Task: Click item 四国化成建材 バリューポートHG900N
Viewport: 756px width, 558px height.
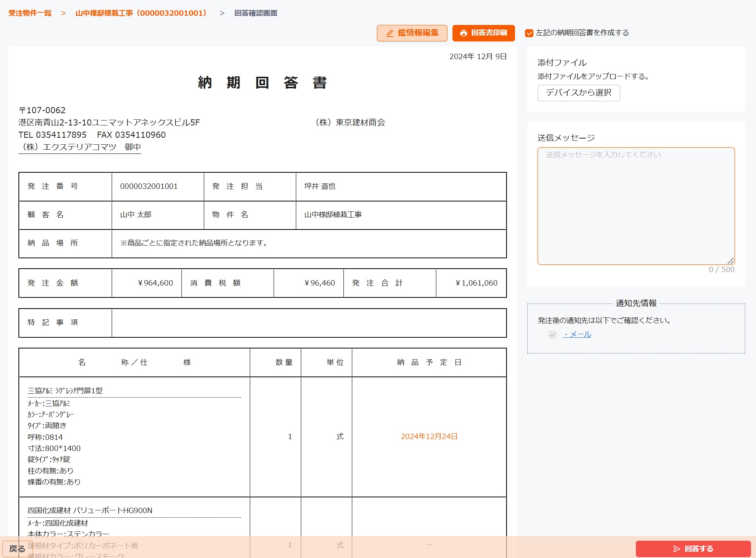Action: point(90,511)
